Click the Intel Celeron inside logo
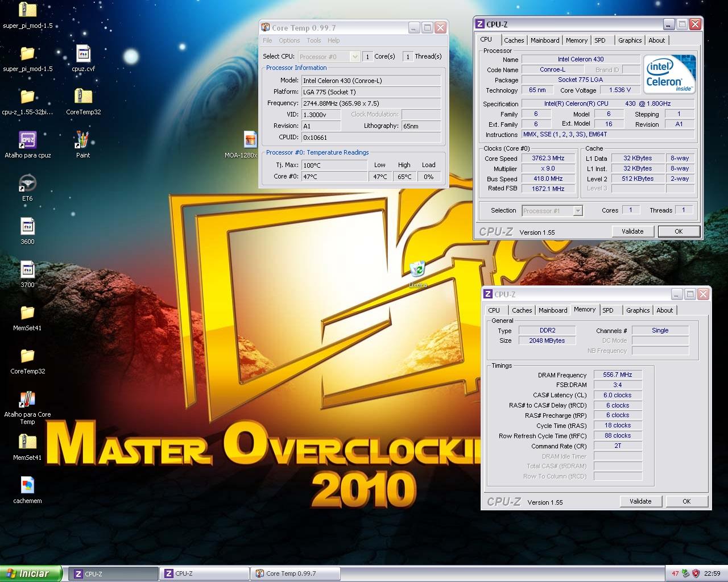The image size is (728, 582). (x=669, y=74)
